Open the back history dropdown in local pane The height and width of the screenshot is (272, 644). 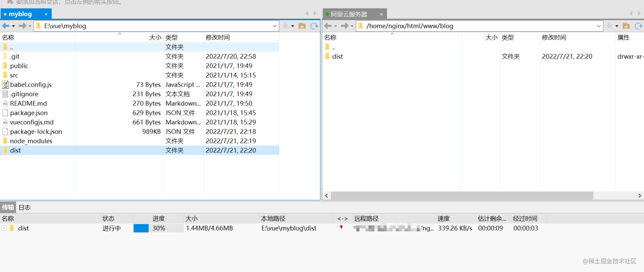click(14, 26)
